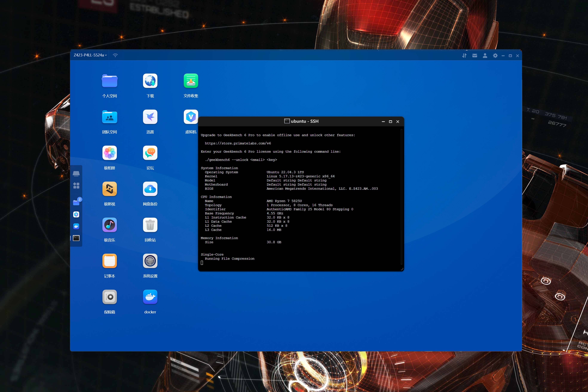This screenshot has width=588, height=392.
Task: Open the user account icon in top bar
Action: point(485,56)
